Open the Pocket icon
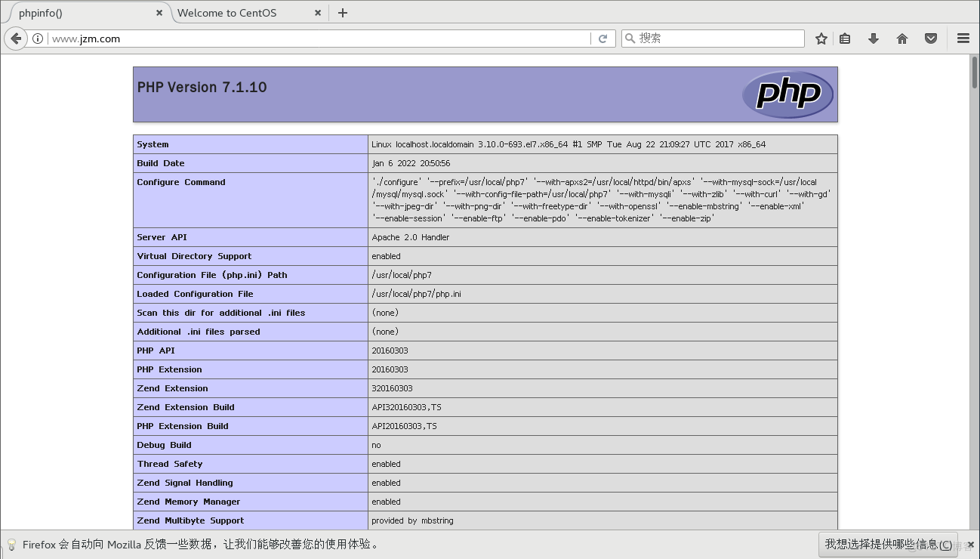 (x=931, y=39)
